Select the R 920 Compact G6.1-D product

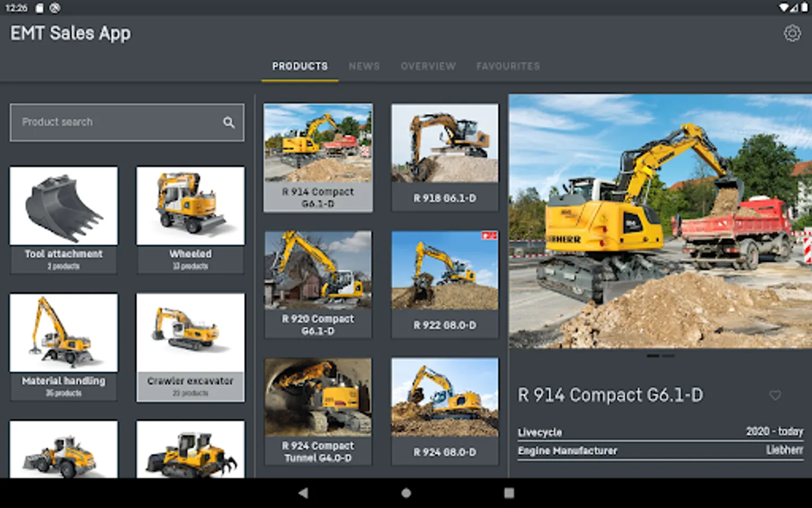318,284
